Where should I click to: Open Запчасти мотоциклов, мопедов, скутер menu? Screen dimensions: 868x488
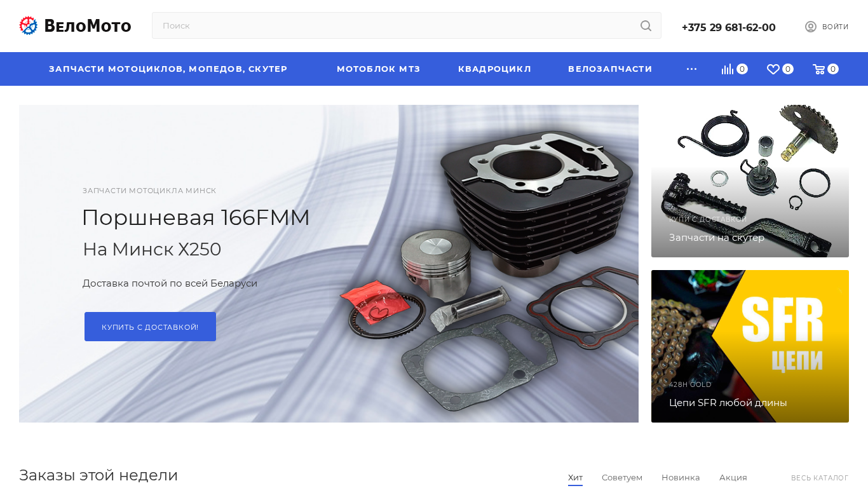(168, 69)
